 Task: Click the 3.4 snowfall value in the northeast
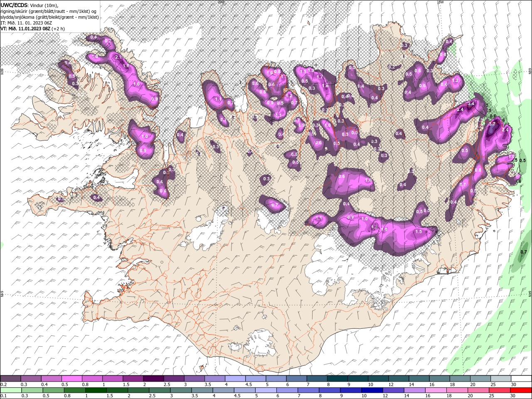pyautogui.click(x=471, y=103)
